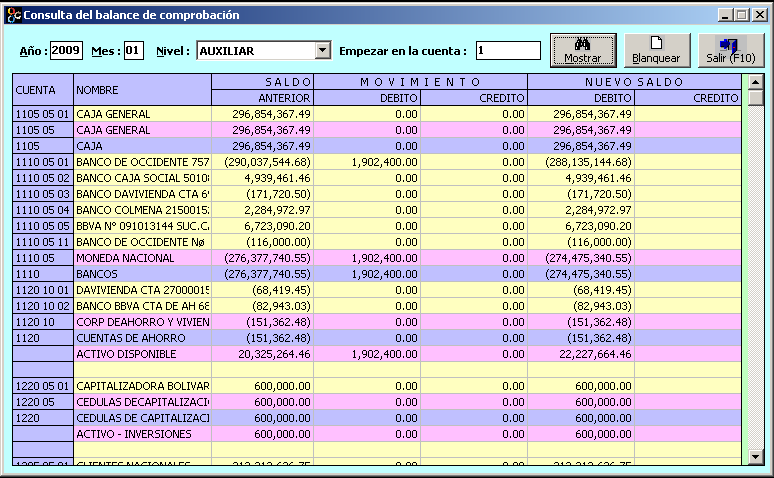Select CAPITALIZADORA BOLIVAR row name
This screenshot has height=478, width=774.
(x=143, y=386)
